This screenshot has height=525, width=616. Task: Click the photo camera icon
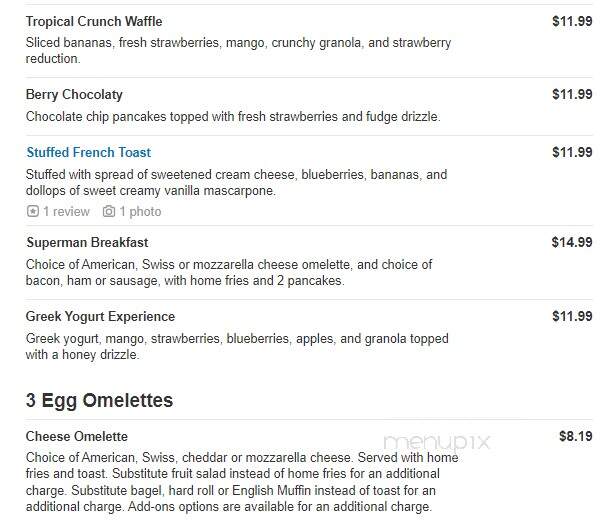pos(109,211)
